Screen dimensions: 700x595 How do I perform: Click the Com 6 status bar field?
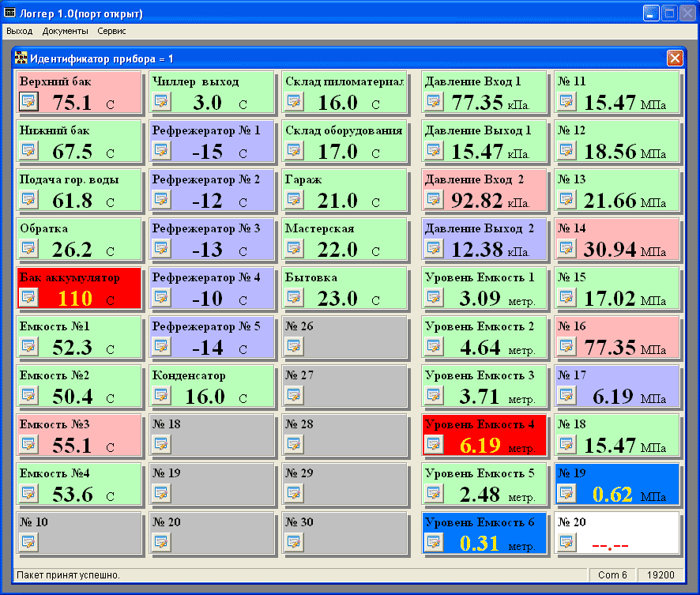tap(612, 575)
